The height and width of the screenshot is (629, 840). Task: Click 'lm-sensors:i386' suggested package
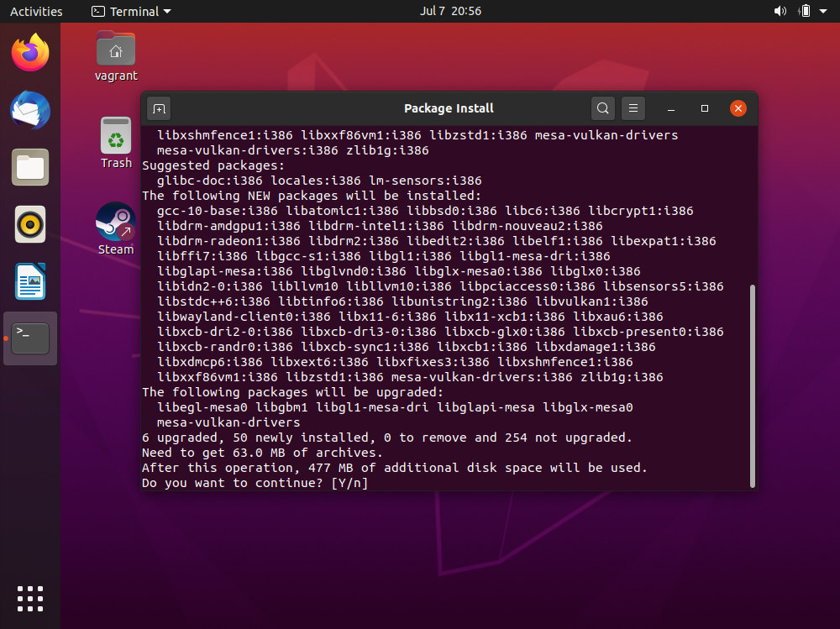pyautogui.click(x=425, y=181)
